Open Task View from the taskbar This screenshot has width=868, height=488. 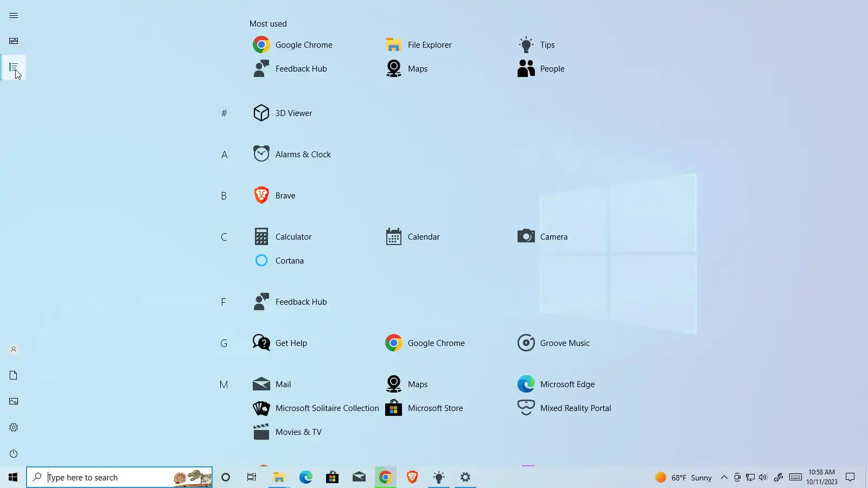252,477
